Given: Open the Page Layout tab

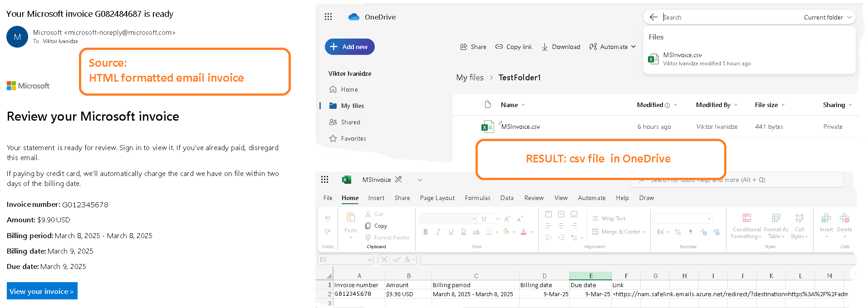Looking at the screenshot, I should click(x=437, y=198).
